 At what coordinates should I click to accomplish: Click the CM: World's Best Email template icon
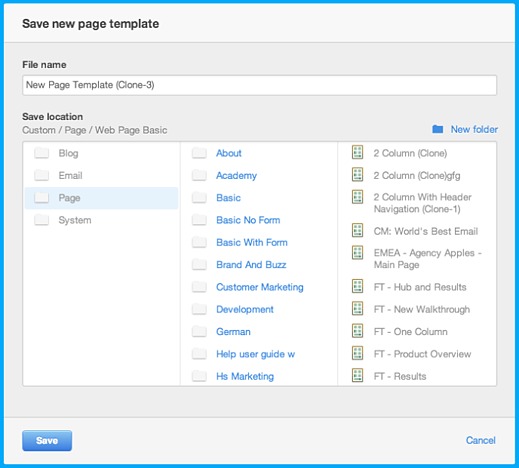click(358, 230)
